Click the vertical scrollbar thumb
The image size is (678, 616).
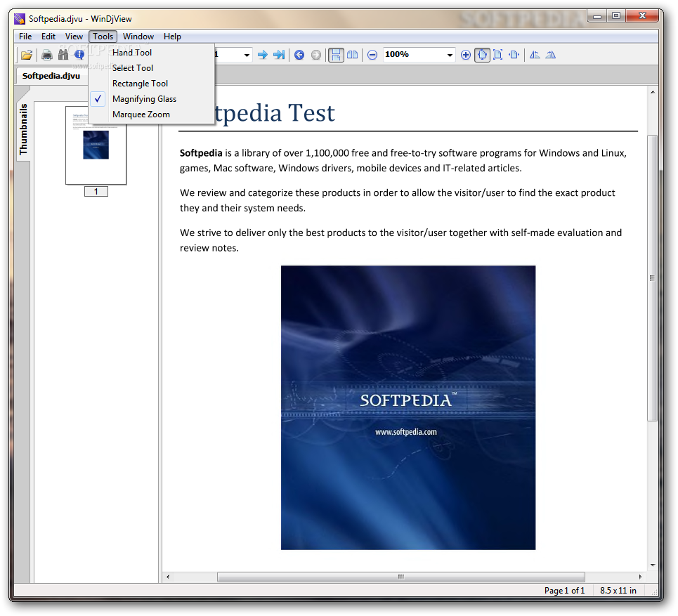653,278
